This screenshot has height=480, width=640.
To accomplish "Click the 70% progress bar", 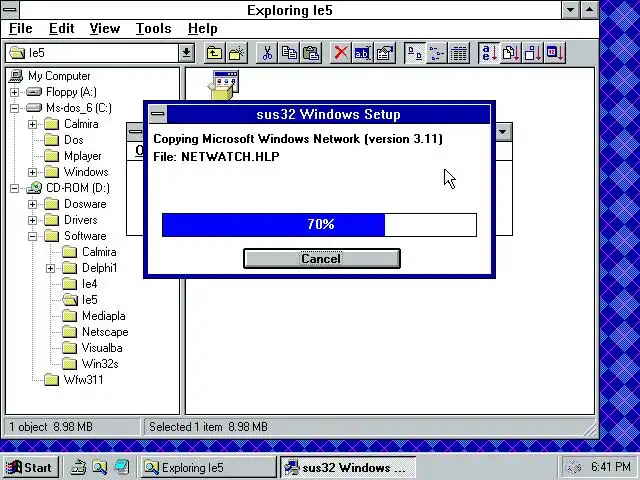I will tap(319, 224).
